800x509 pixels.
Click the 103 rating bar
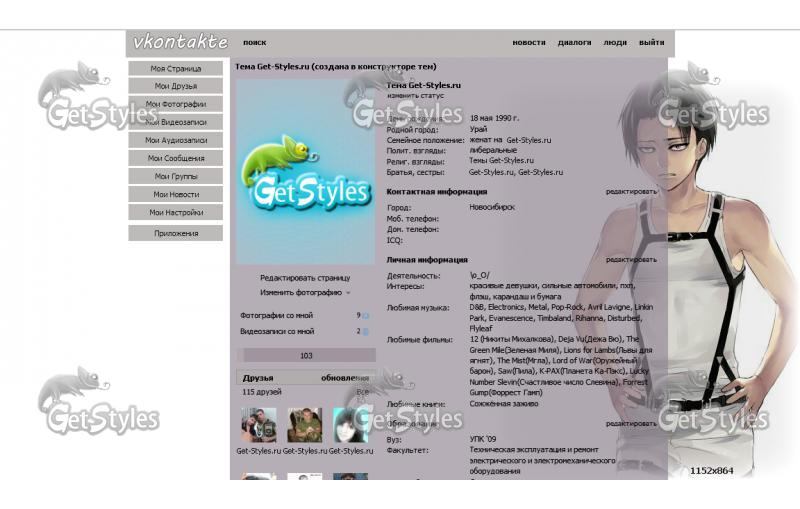click(306, 355)
